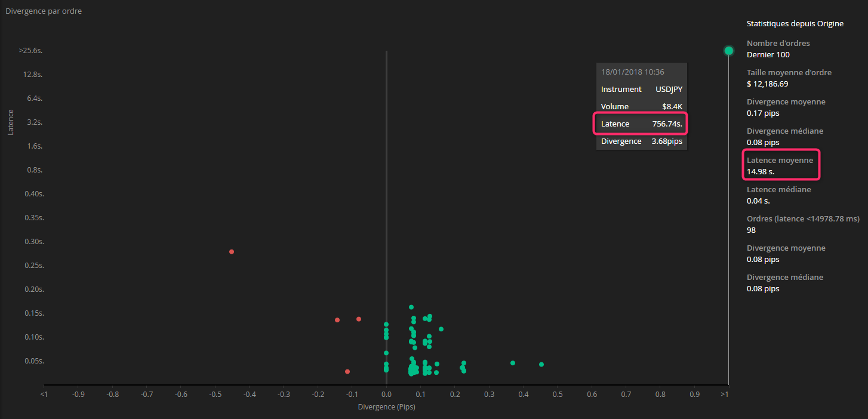Screen dimensions: 868x419
Task: Click the '>1' x-axis label
Action: [725, 395]
